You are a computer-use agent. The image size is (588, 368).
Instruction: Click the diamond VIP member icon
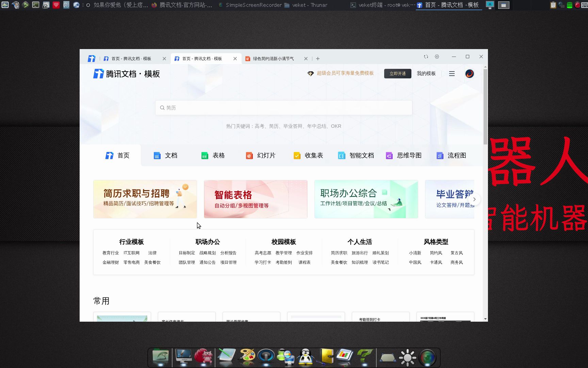(311, 73)
